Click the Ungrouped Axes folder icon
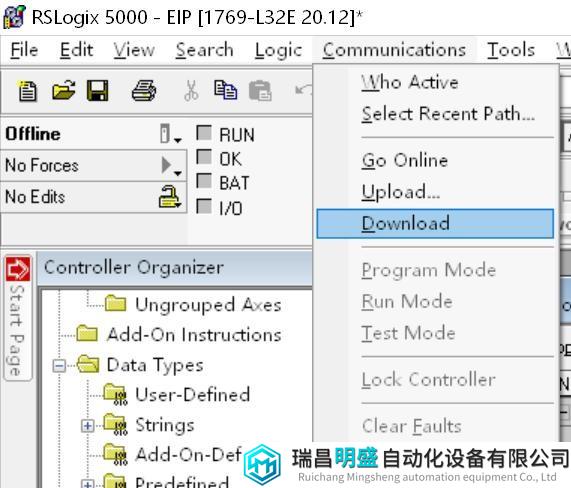The width and height of the screenshot is (571, 488). [115, 303]
